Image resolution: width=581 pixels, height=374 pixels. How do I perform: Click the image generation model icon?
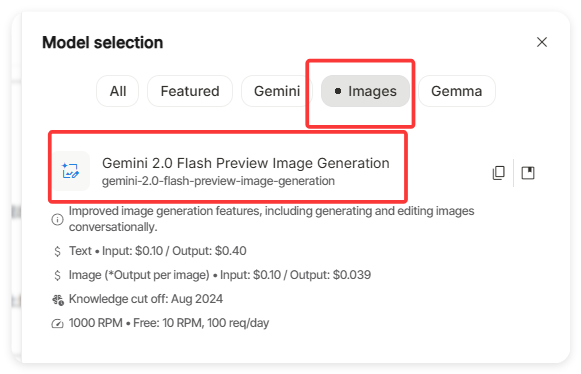click(x=70, y=171)
